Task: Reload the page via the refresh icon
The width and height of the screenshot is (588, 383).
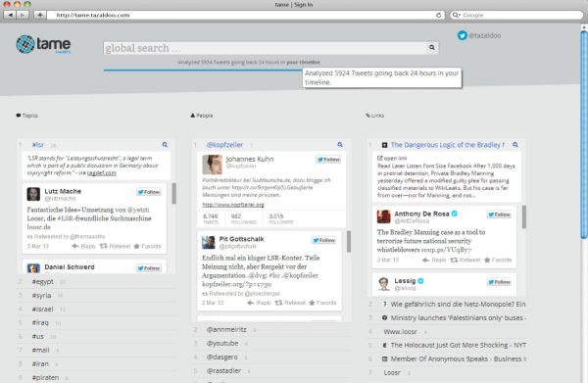Action: (x=438, y=15)
